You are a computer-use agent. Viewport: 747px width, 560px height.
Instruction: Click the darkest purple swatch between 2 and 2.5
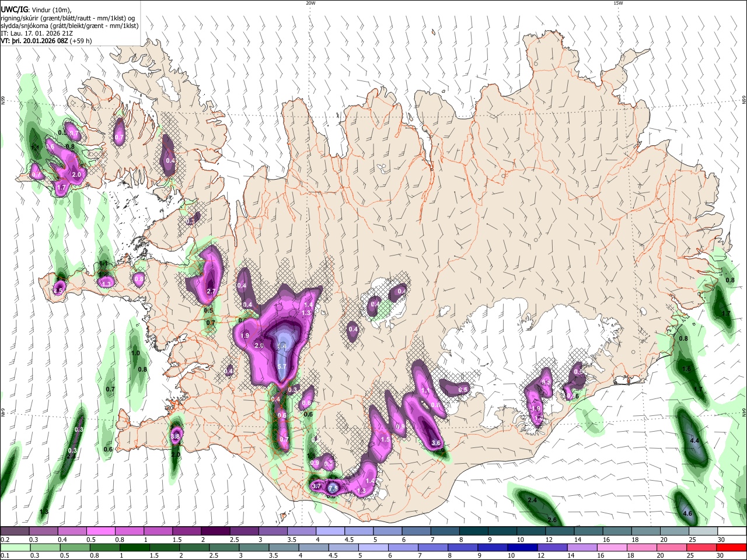tap(215, 531)
